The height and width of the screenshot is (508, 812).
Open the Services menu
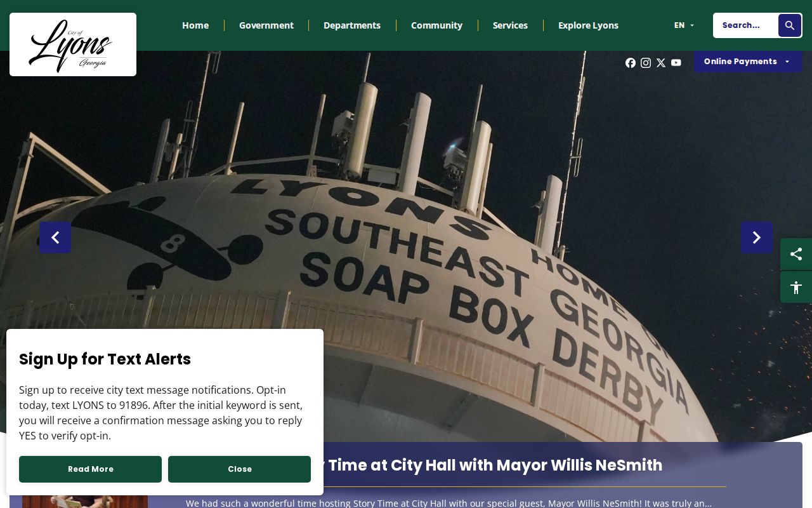pyautogui.click(x=510, y=25)
